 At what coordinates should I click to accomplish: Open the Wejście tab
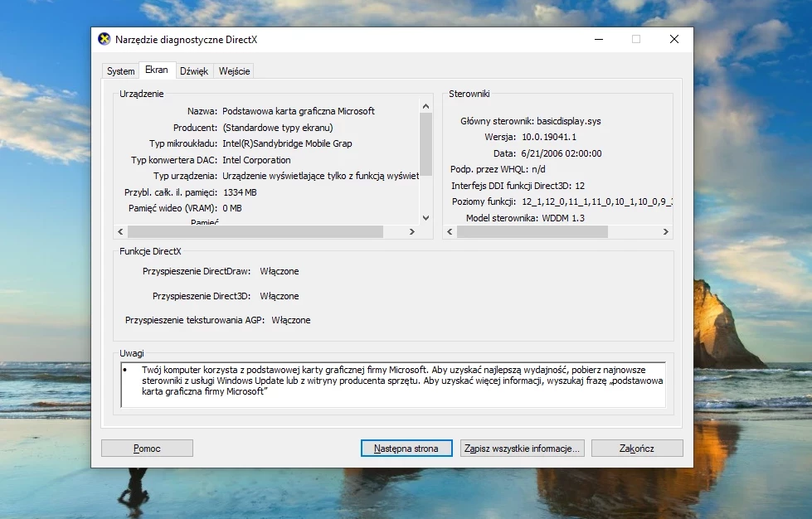point(234,71)
